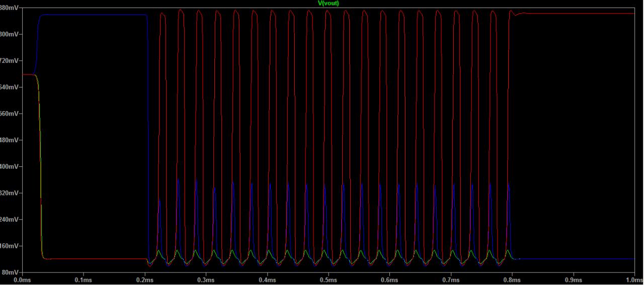The image size is (644, 285).
Task: Click the 1.0ms time axis label
Action: point(634,279)
